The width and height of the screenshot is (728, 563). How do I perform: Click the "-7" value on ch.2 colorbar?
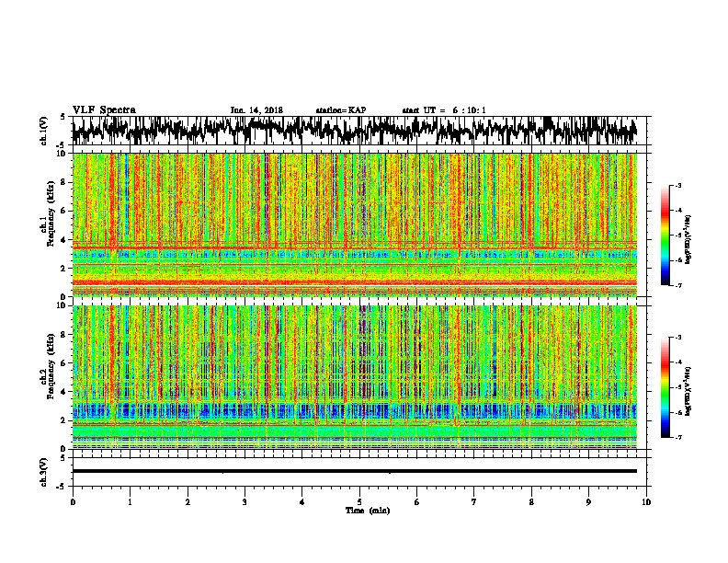[678, 437]
